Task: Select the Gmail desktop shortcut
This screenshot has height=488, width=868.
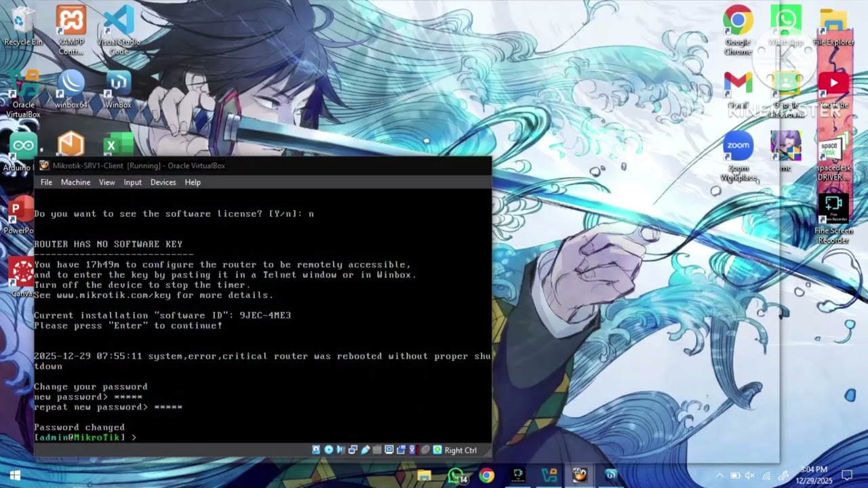Action: pyautogui.click(x=738, y=90)
